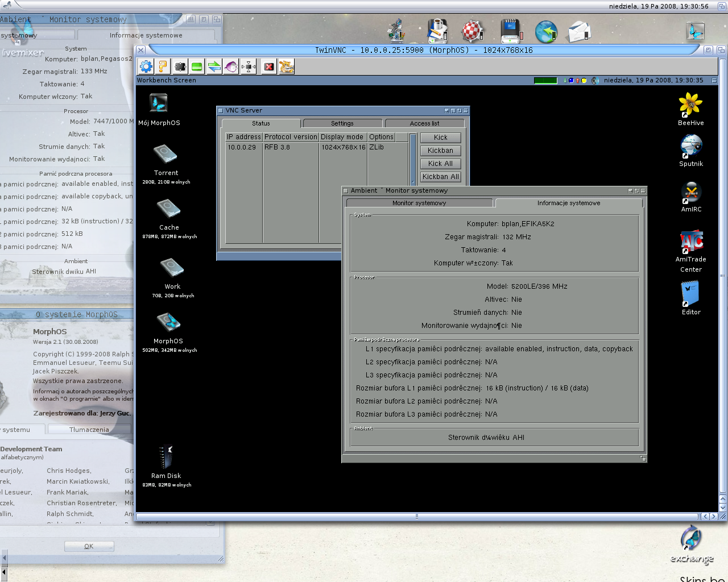Click the yellow network indicator dot
Image resolution: width=728 pixels, height=582 pixels.
(584, 81)
